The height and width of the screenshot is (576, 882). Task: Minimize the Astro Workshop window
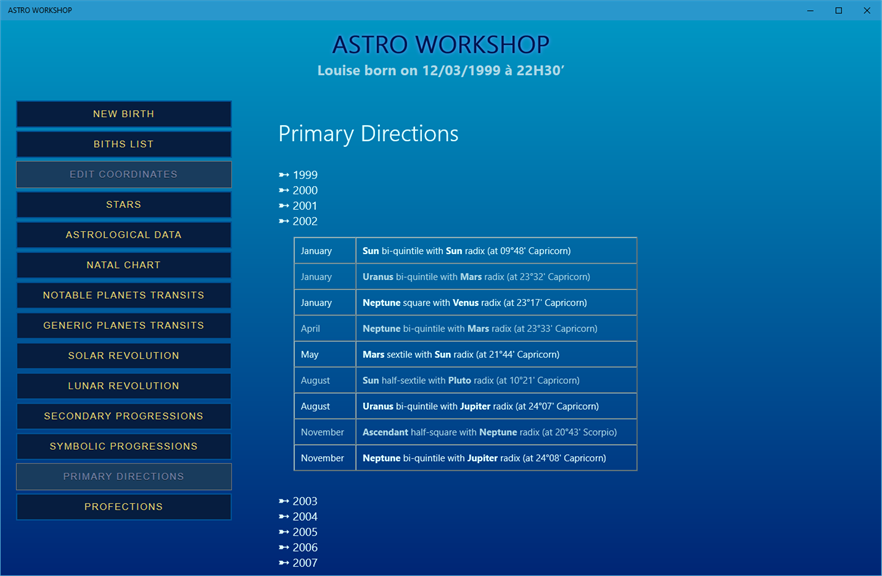810,10
